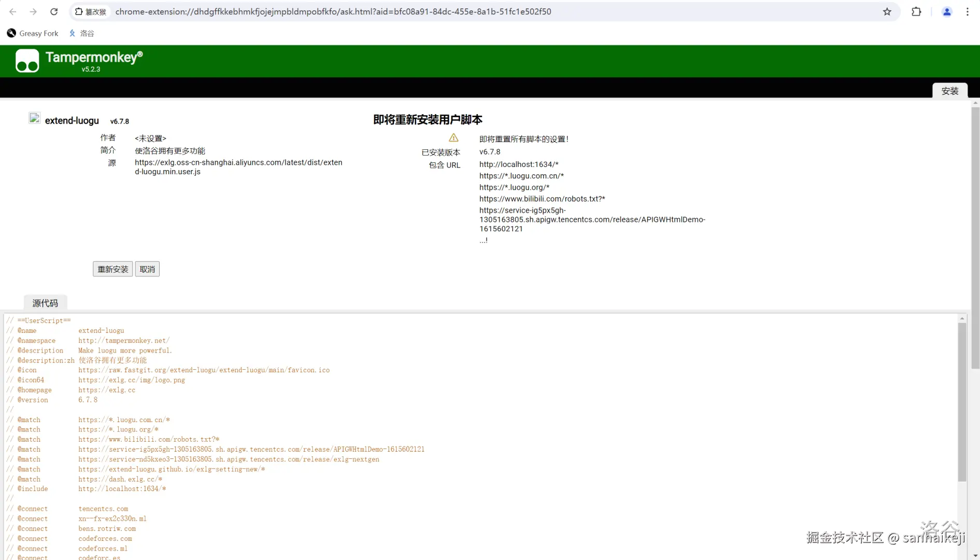Viewport: 980px width, 560px height.
Task: Click the @icon64 logo.png source line
Action: point(96,380)
